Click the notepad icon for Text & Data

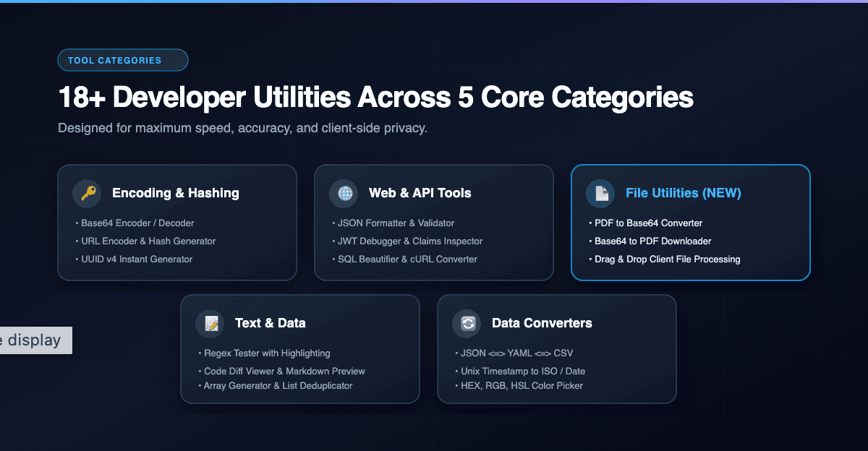point(210,323)
